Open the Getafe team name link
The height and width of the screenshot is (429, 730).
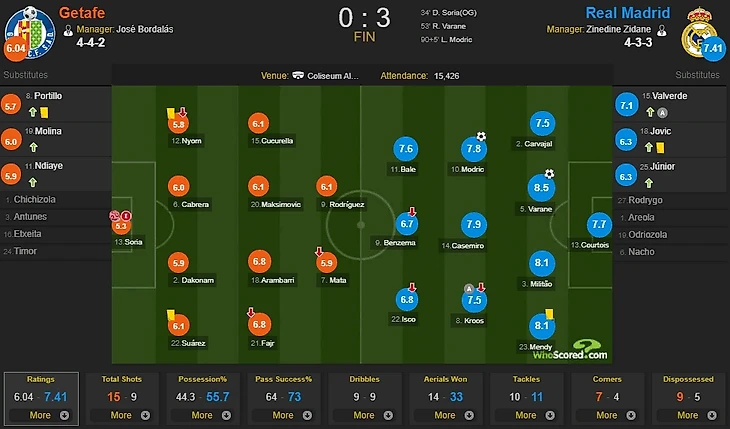click(x=83, y=14)
